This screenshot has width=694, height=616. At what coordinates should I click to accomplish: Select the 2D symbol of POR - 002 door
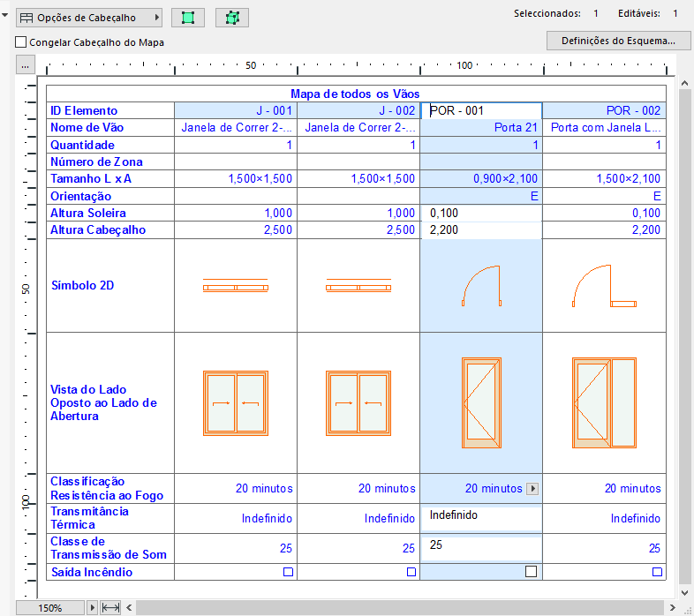[x=604, y=286]
